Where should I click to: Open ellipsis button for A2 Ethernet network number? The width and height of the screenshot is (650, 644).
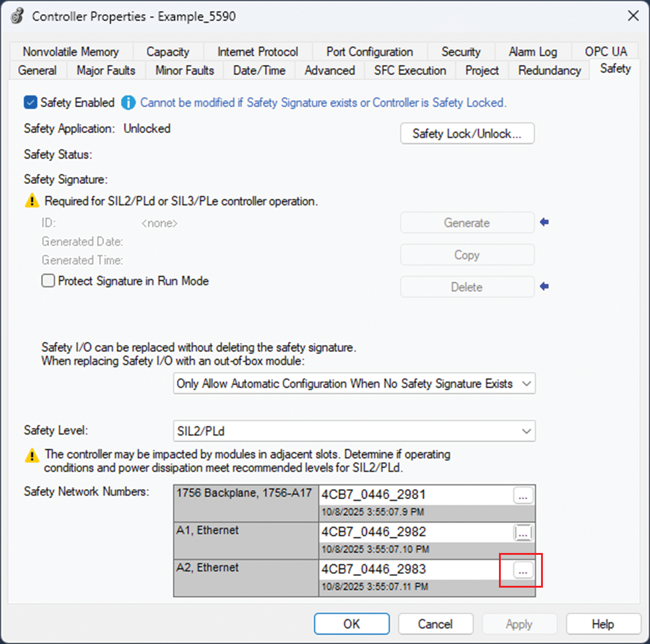click(x=523, y=571)
